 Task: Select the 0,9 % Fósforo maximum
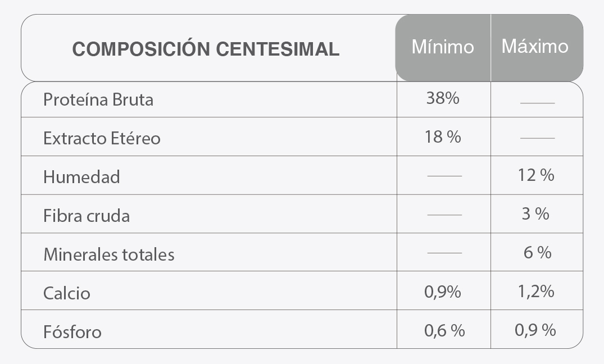(x=535, y=330)
